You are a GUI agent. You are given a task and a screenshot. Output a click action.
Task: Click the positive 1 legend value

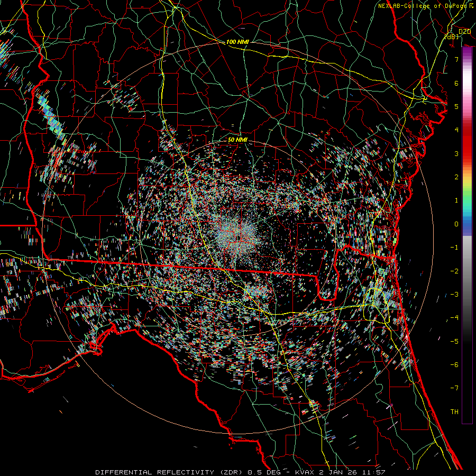(456, 200)
